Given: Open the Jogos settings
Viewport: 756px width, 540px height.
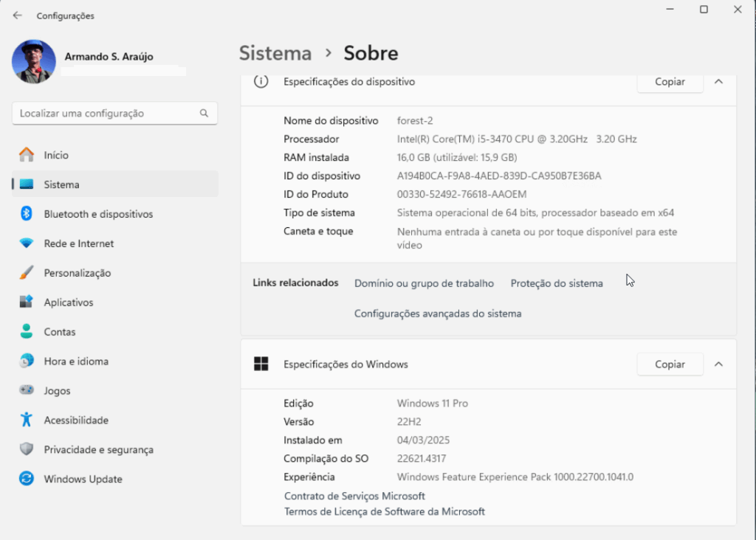Looking at the screenshot, I should point(57,391).
